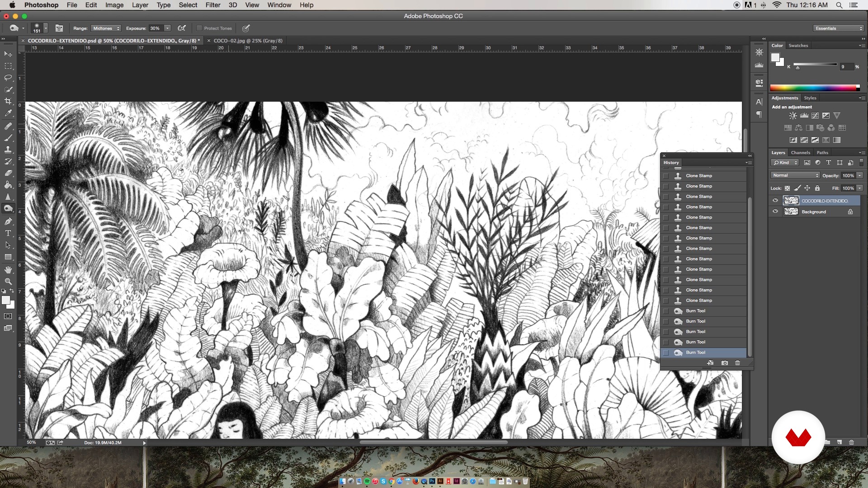Open the Filter menu
The height and width of the screenshot is (488, 868).
click(213, 5)
